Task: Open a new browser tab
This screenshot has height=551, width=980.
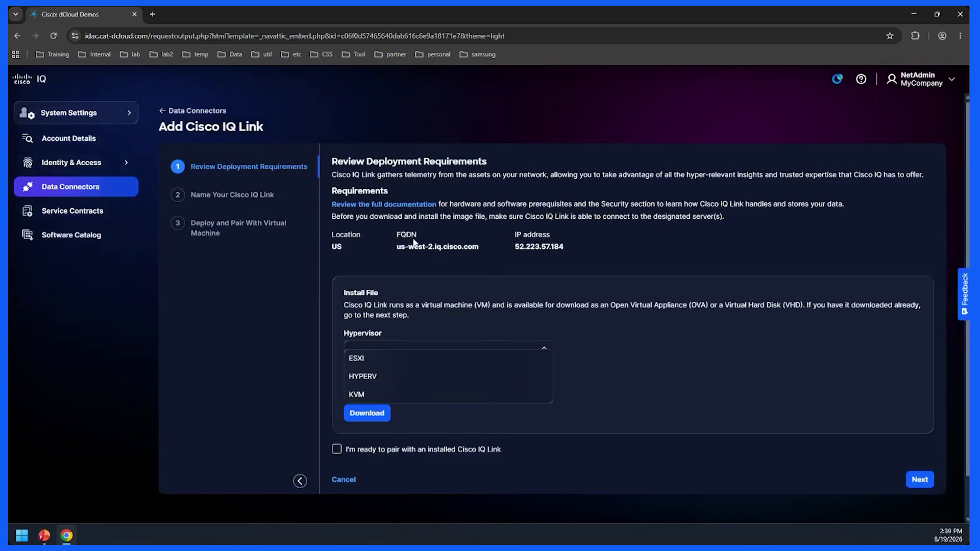Action: pos(152,14)
